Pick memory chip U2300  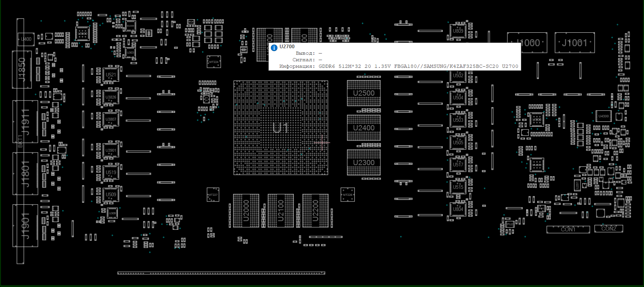pos(364,163)
